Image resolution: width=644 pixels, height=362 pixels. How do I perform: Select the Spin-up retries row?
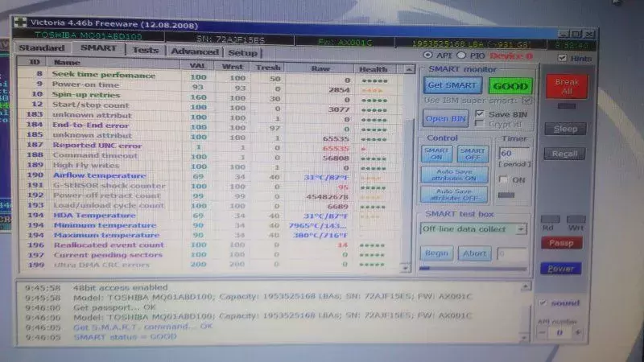[210, 97]
